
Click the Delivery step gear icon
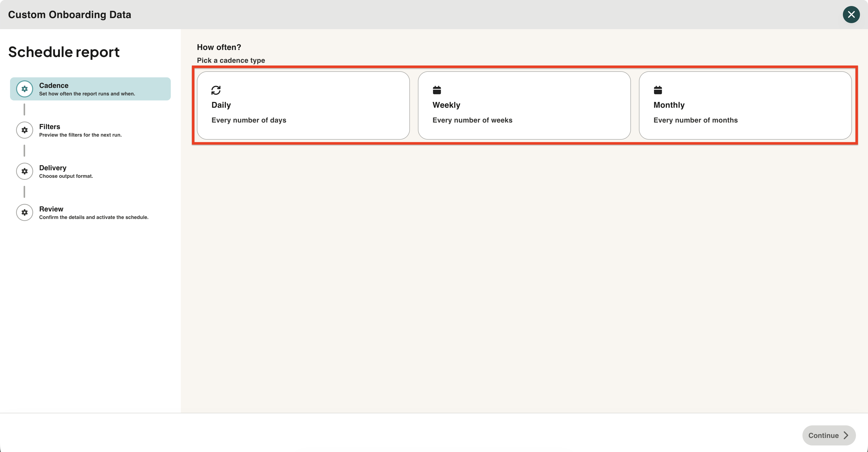point(25,171)
